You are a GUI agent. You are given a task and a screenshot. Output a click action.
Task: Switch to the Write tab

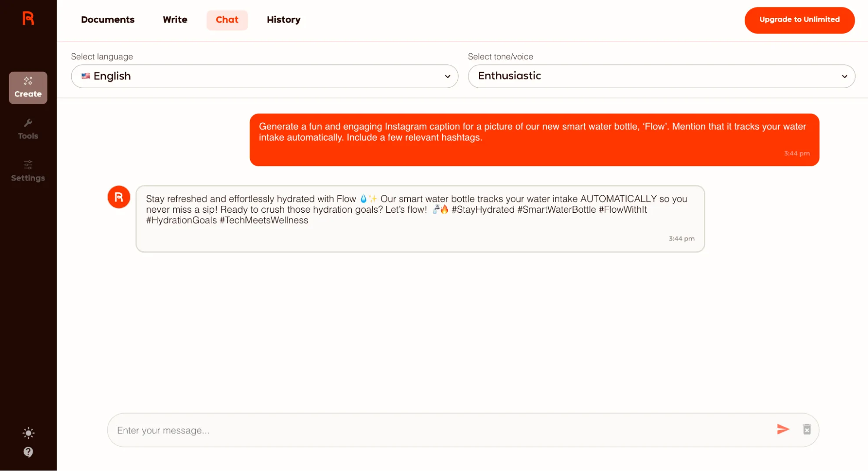175,20
